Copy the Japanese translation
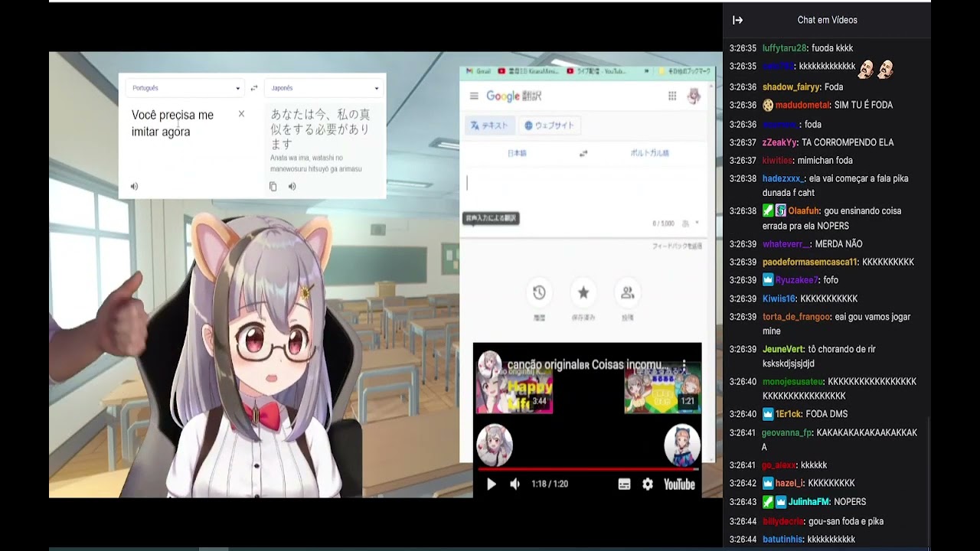 tap(273, 186)
